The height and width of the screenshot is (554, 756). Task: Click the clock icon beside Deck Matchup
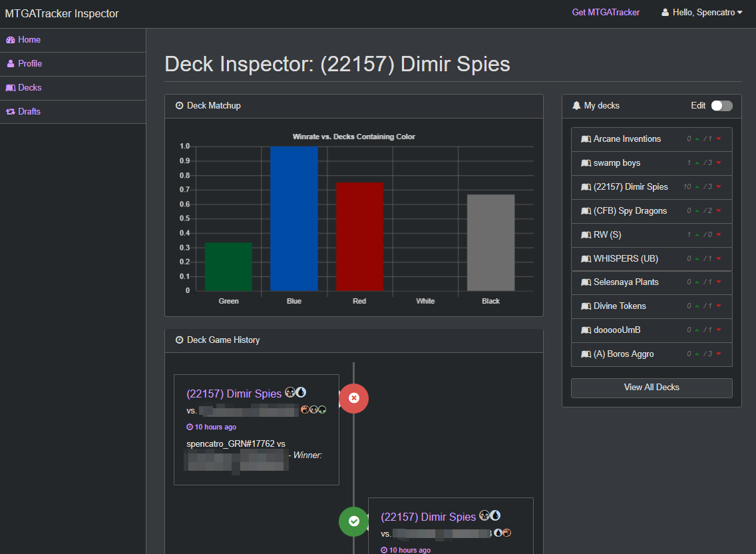click(180, 106)
